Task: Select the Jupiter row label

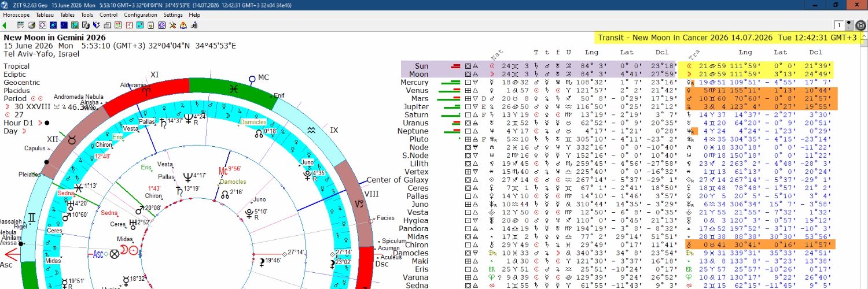Action: 417,106
